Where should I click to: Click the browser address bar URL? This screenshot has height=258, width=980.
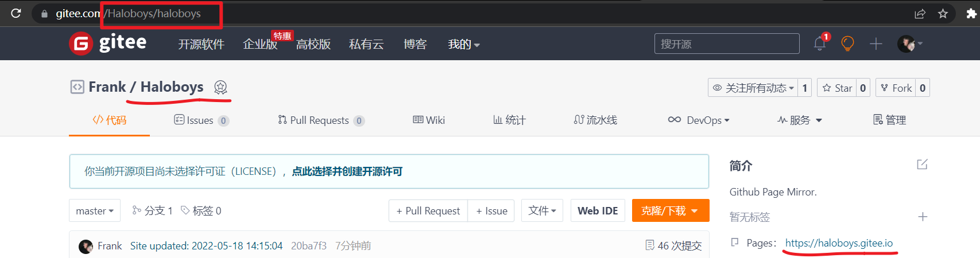[x=129, y=14]
